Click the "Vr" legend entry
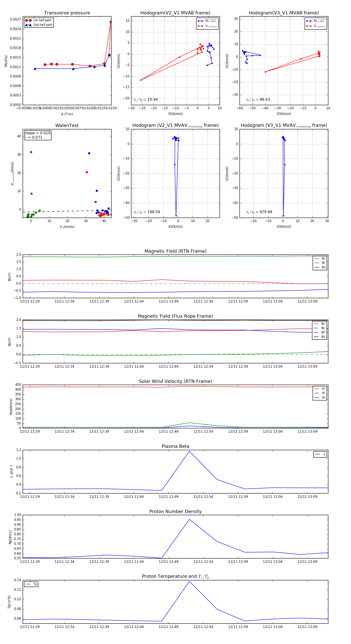351x644 pixels. point(320,389)
